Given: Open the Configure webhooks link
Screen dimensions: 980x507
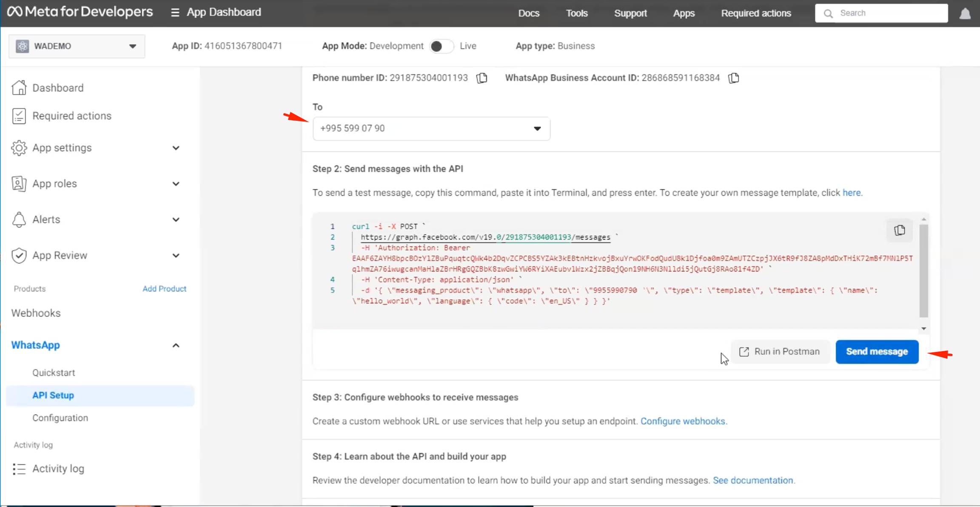Looking at the screenshot, I should 684,421.
